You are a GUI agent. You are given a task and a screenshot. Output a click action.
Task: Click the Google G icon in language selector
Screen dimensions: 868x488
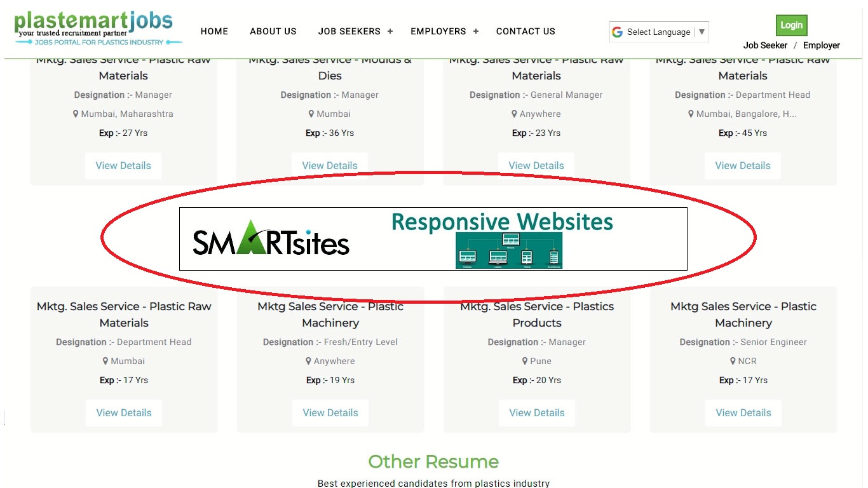point(617,32)
